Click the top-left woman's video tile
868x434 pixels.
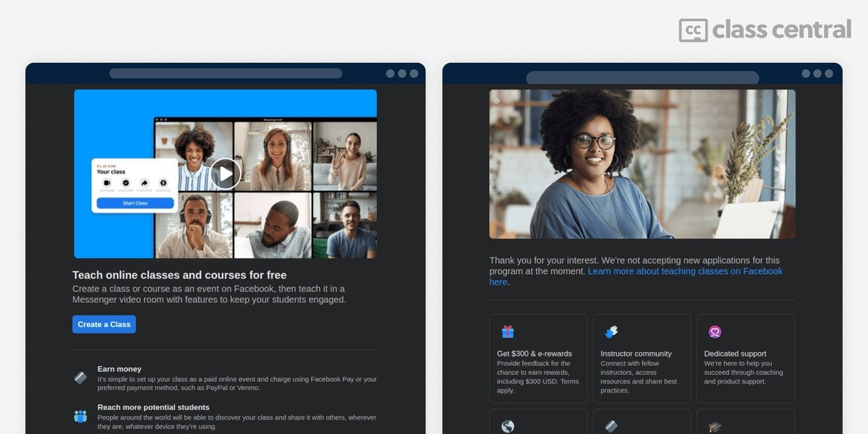click(194, 156)
